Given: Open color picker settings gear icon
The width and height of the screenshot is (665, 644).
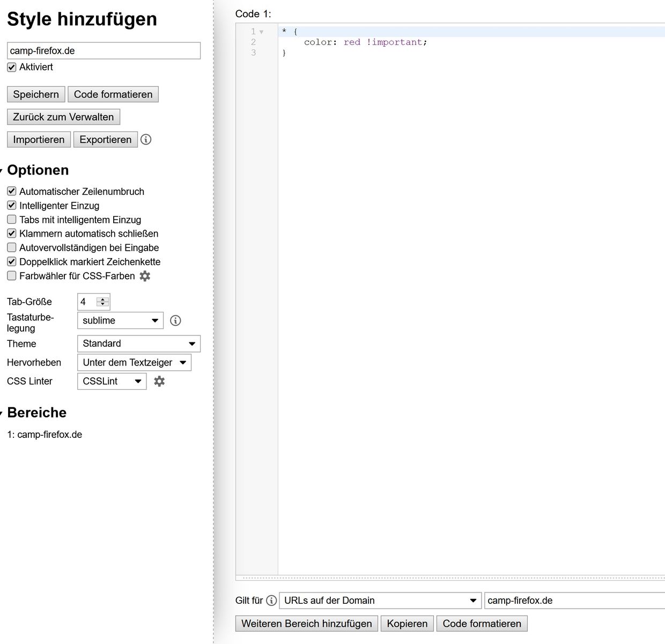Looking at the screenshot, I should tap(145, 276).
